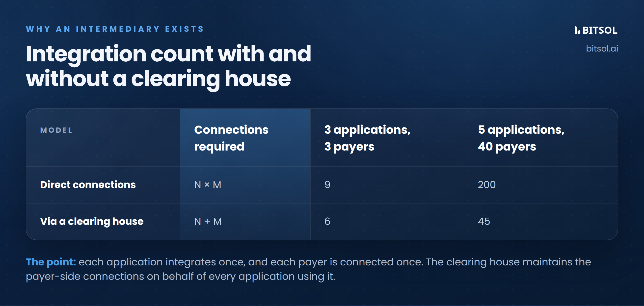Select the N × M formula cell
The height and width of the screenshot is (306, 644).
coord(208,185)
